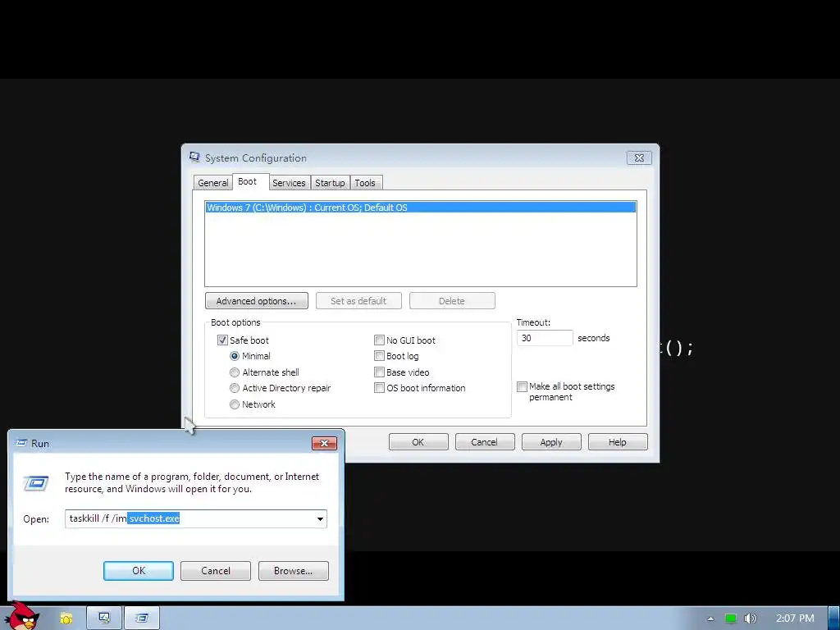Viewport: 840px width, 630px height.
Task: Close the Run dialog window
Action: pyautogui.click(x=324, y=443)
